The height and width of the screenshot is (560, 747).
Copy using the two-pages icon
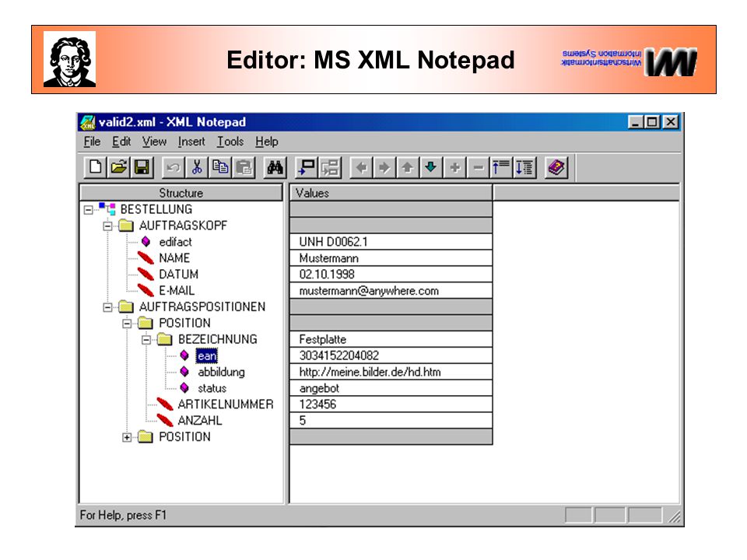coord(220,168)
